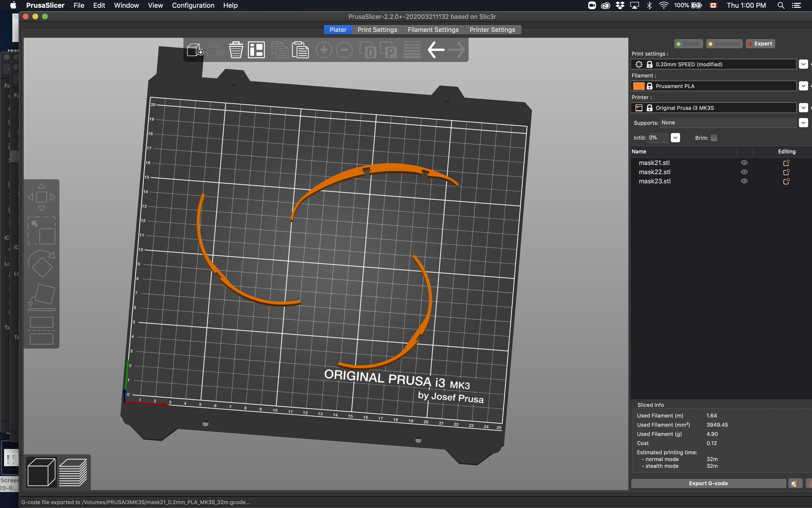Open Spotlight search magnifier in menu bar
812x508 pixels.
pos(781,5)
